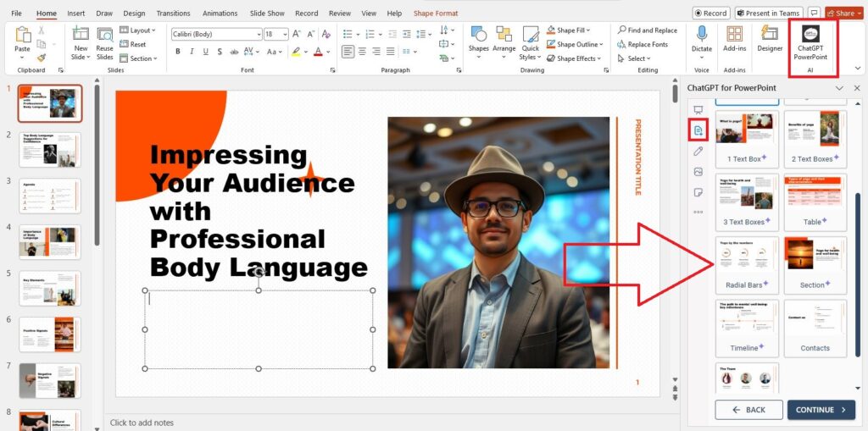This screenshot has height=431, width=868.
Task: Open Quick Styles gallery
Action: [x=530, y=43]
